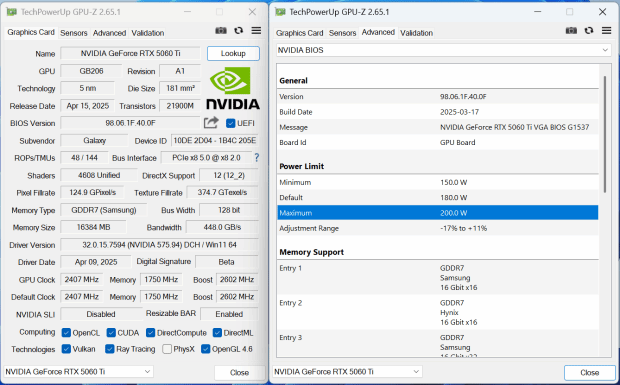Open the GPU selector dropdown in left window
The image size is (620, 385).
point(78,372)
